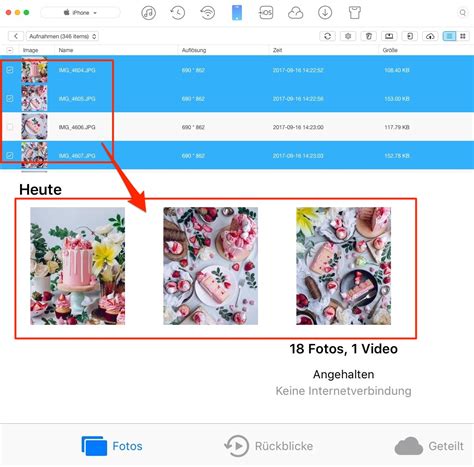Click the time 2017-09-16 14:23:00
The height and width of the screenshot is (467, 474).
(298, 127)
